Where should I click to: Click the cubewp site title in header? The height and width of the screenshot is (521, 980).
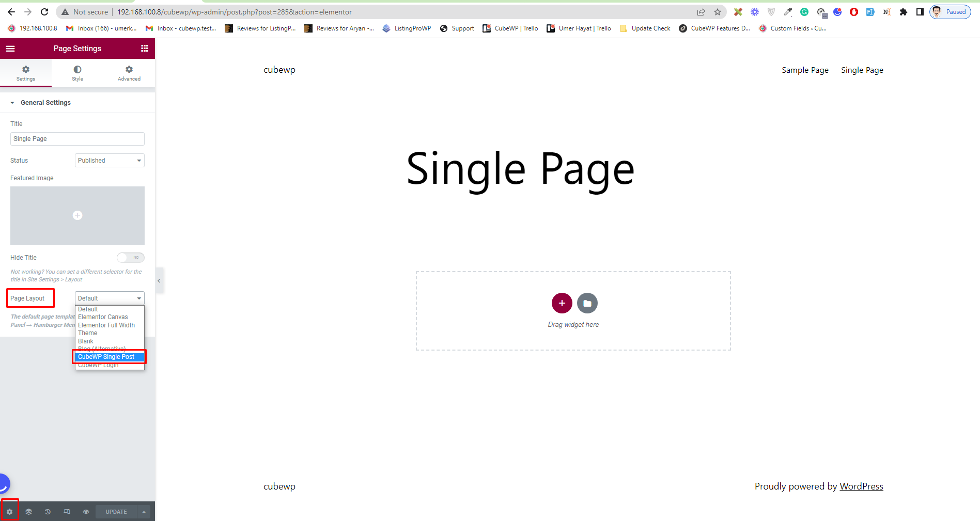pos(279,70)
